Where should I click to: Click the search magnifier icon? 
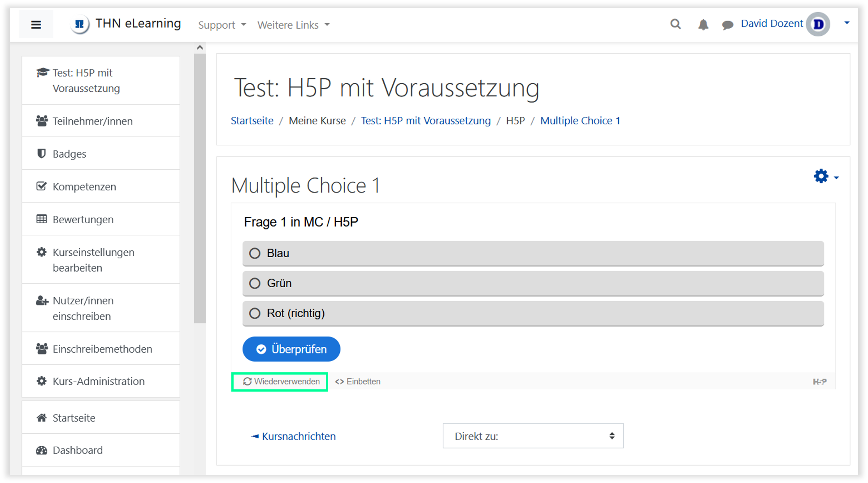click(x=675, y=24)
